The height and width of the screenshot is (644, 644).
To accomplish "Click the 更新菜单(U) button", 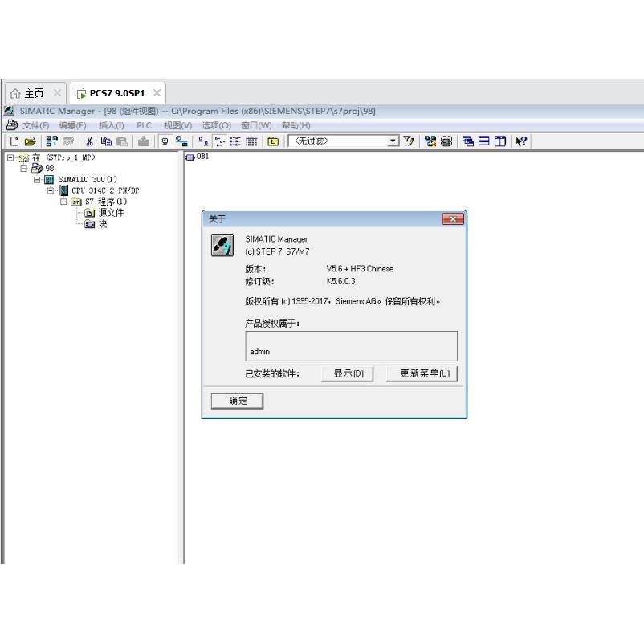I will pyautogui.click(x=422, y=373).
